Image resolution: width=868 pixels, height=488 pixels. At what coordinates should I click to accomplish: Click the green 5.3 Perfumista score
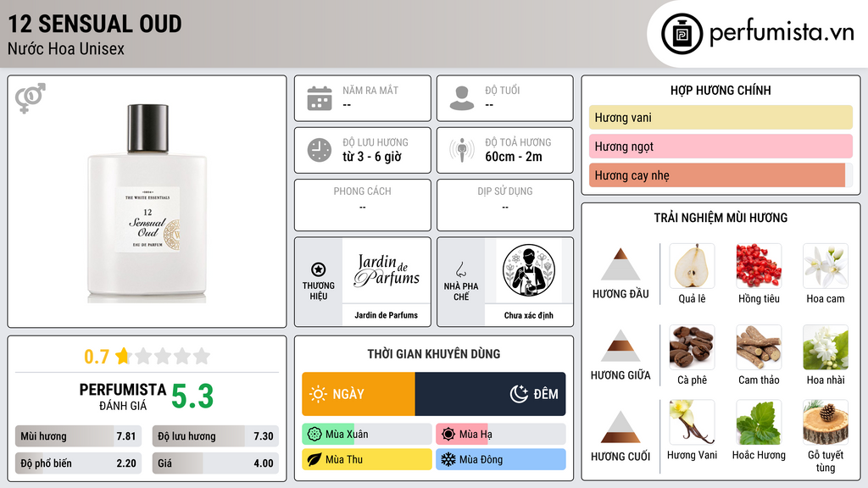tap(192, 396)
